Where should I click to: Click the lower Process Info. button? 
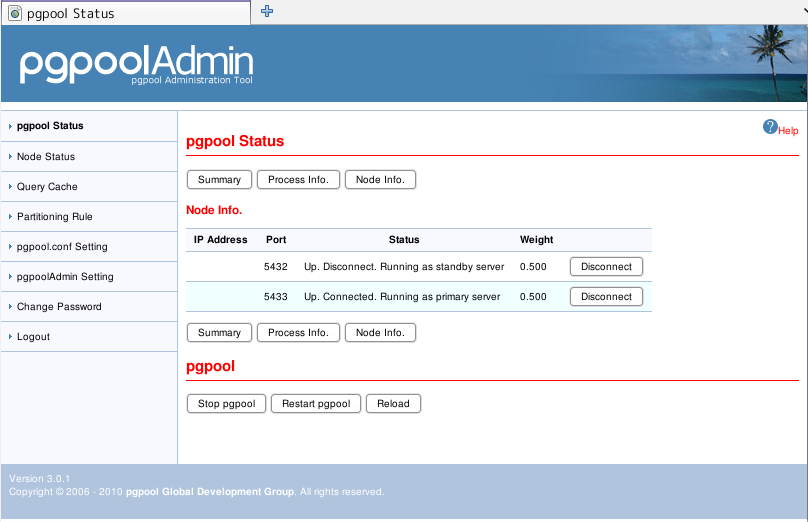(298, 333)
